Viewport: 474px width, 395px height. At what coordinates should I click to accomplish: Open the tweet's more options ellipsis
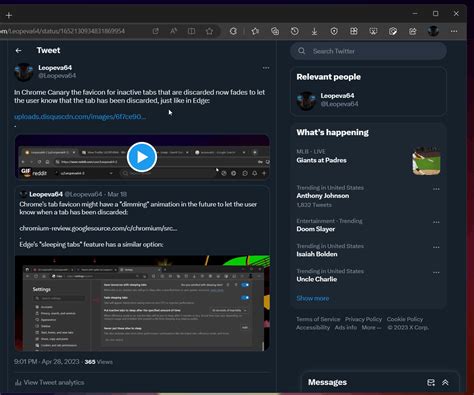[x=266, y=68]
